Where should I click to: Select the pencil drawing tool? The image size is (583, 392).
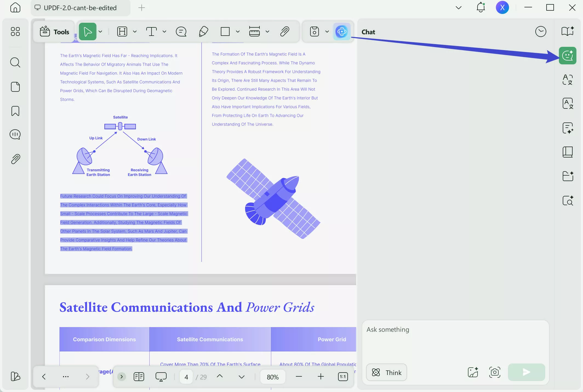tap(203, 32)
